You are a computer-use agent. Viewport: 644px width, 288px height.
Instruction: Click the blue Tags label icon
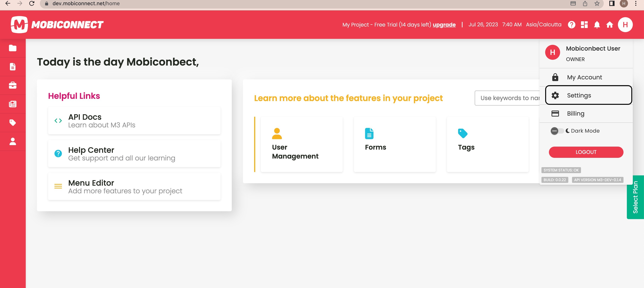(x=463, y=133)
